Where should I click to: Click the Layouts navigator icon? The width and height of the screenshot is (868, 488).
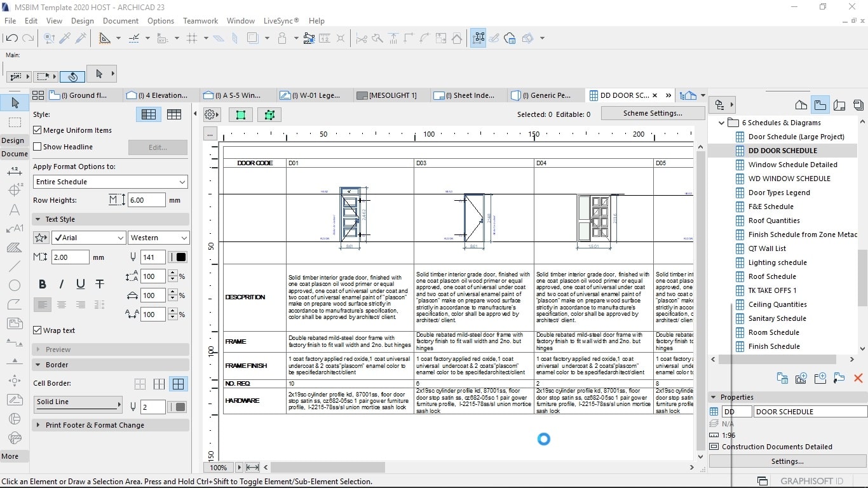pyautogui.click(x=839, y=105)
